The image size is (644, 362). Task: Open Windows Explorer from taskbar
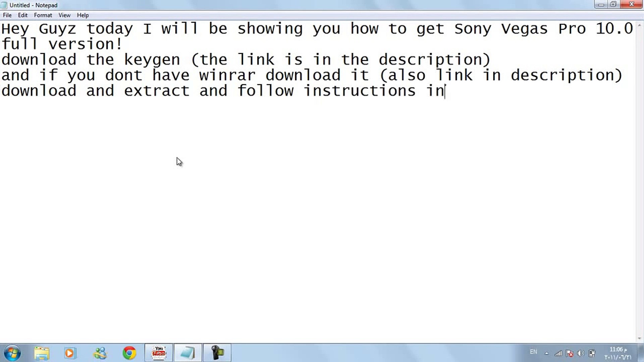pos(41,352)
